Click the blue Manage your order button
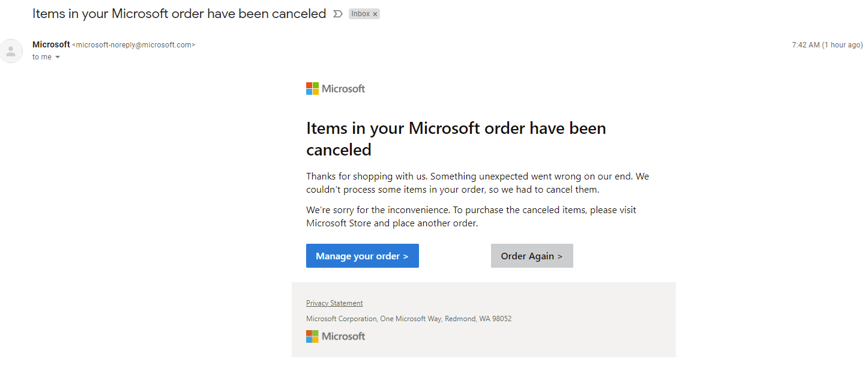The image size is (868, 368). click(x=362, y=256)
